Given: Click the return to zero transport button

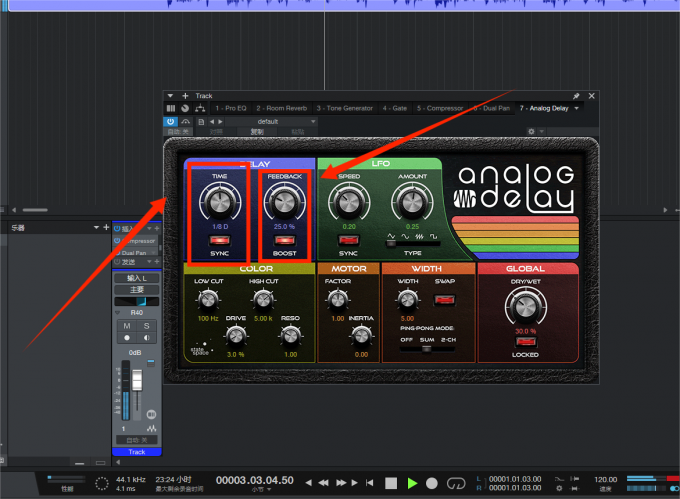Looking at the screenshot, I should click(369, 483).
